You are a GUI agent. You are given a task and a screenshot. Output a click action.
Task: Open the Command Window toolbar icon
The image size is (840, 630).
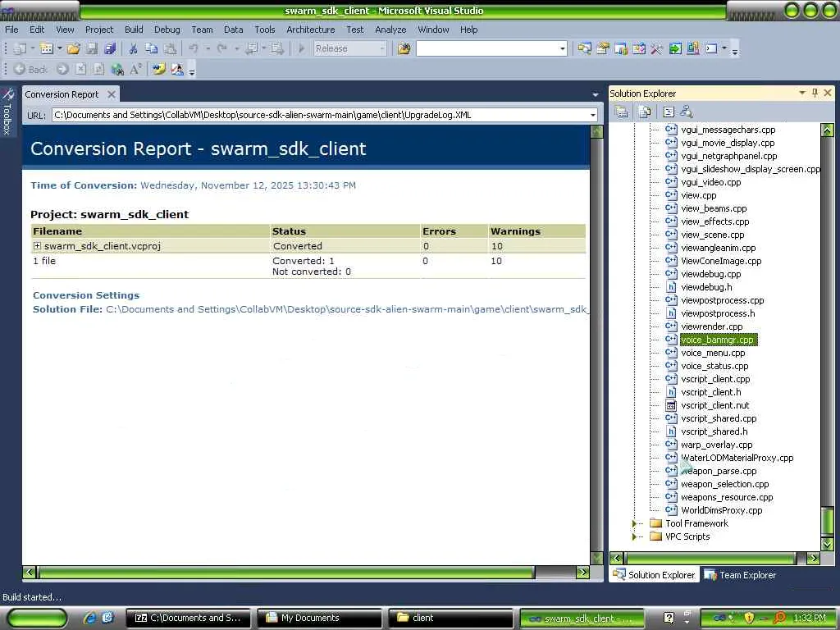click(x=711, y=48)
